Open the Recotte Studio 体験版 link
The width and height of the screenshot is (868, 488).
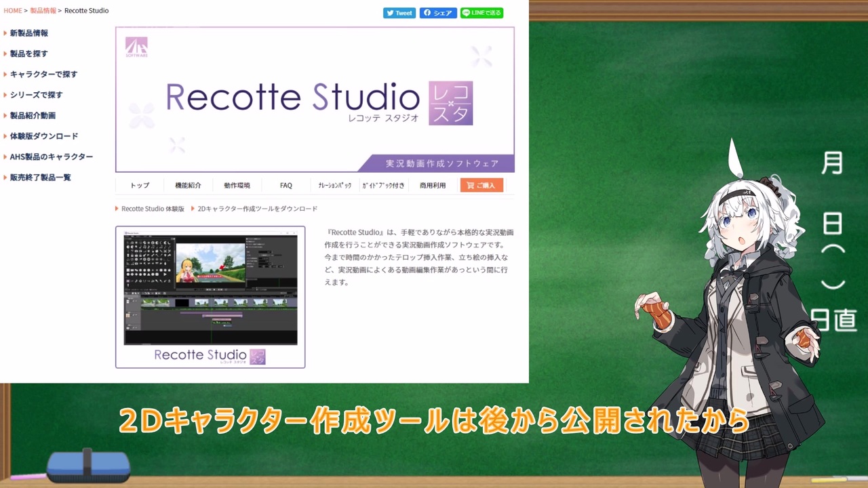click(x=153, y=209)
